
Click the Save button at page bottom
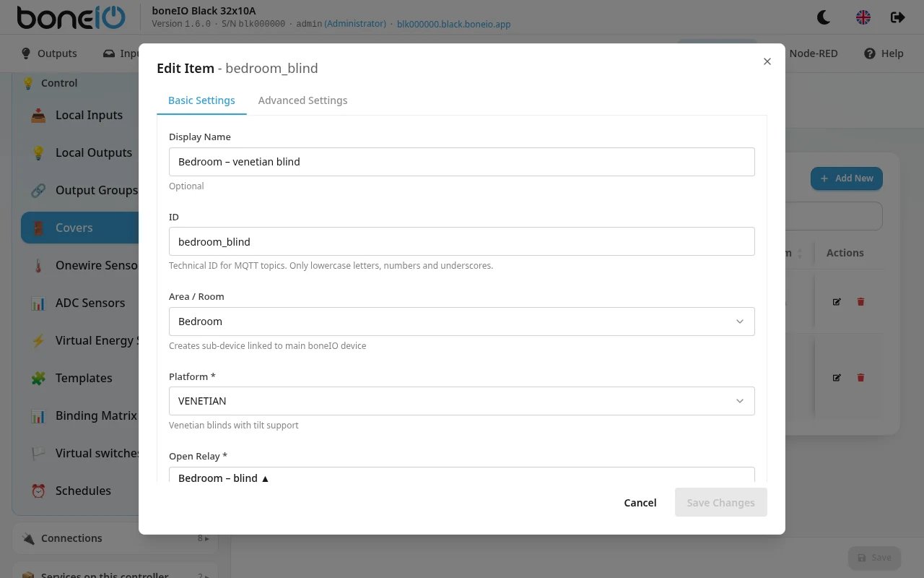874,558
